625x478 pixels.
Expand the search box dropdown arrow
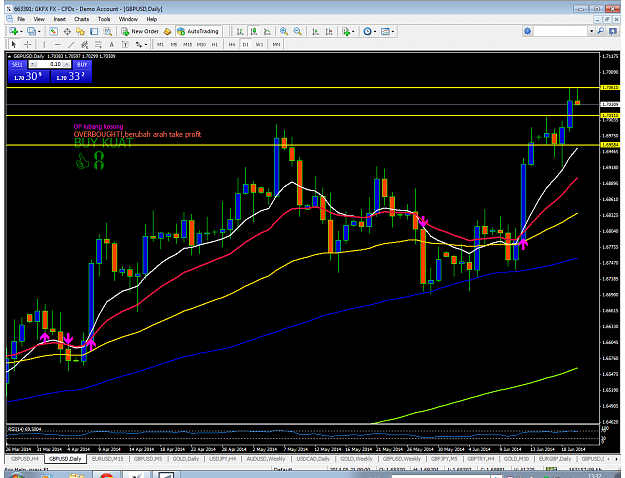coord(592,31)
